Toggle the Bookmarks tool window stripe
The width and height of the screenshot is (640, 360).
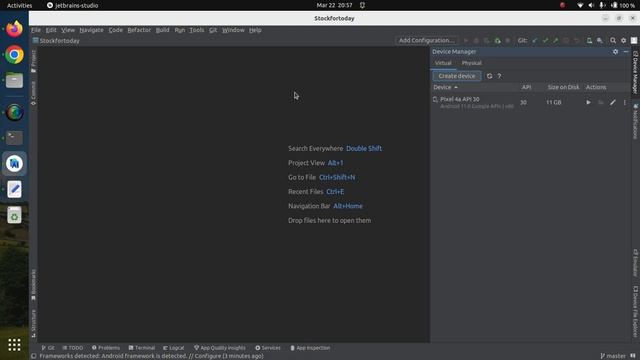33,285
